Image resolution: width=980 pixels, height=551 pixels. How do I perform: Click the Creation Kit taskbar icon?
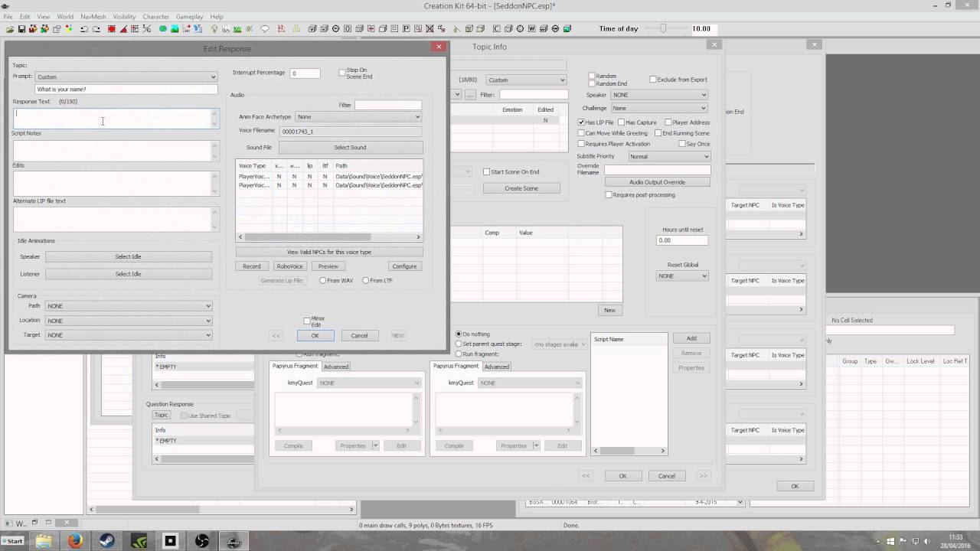click(x=234, y=541)
